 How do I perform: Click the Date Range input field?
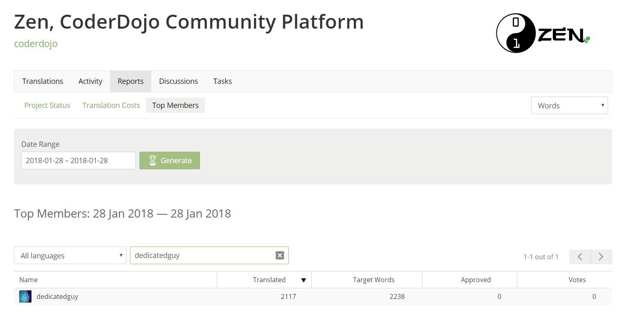(x=79, y=161)
